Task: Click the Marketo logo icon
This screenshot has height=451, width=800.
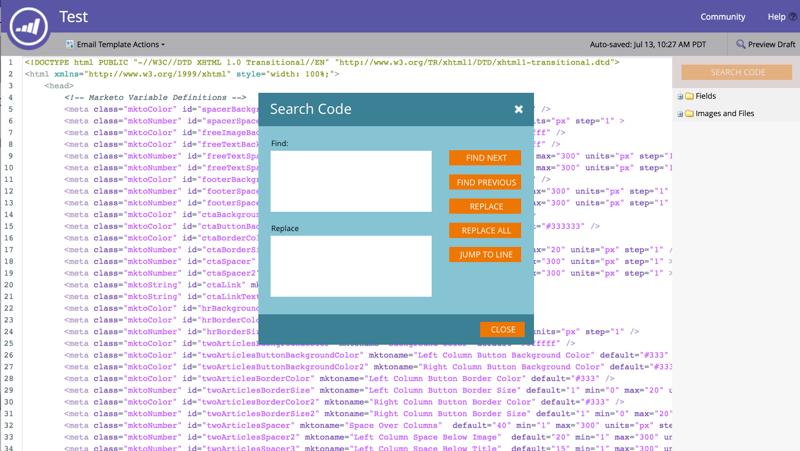Action: [28, 26]
